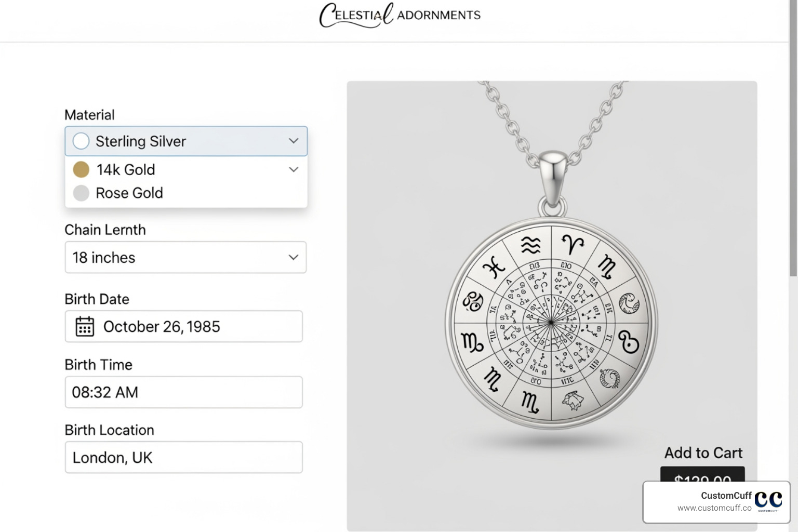Click the Add to Cart button
Image resolution: width=798 pixels, height=532 pixels.
[x=703, y=453]
